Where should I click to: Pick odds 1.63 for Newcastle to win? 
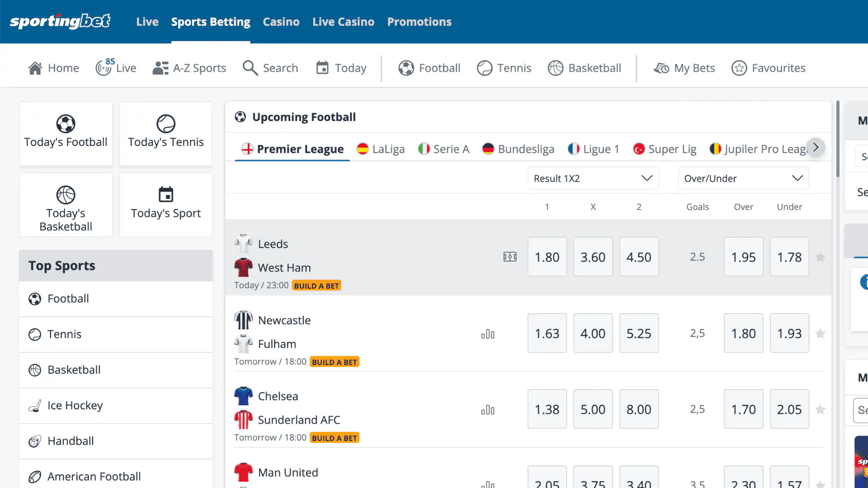[x=547, y=333]
